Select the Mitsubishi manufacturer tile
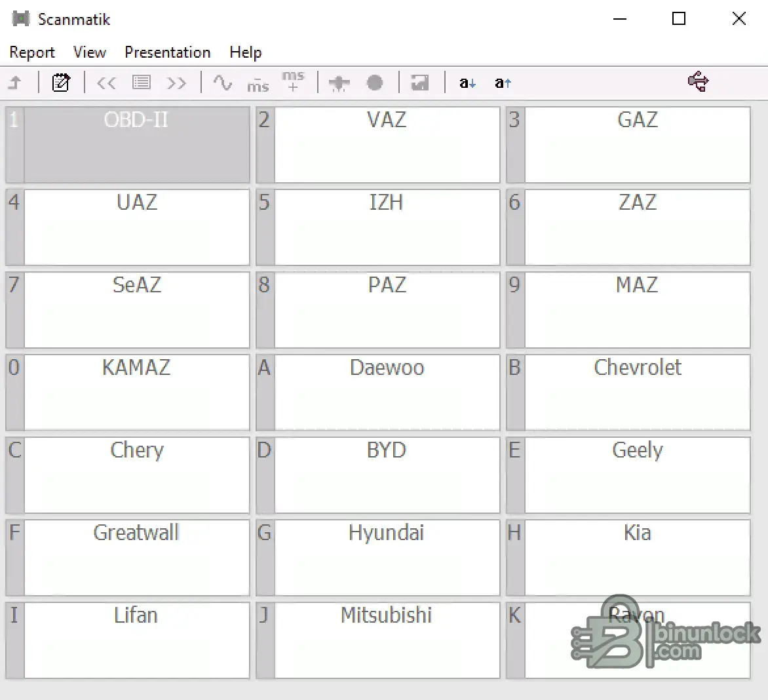This screenshot has width=768, height=700. 387,640
